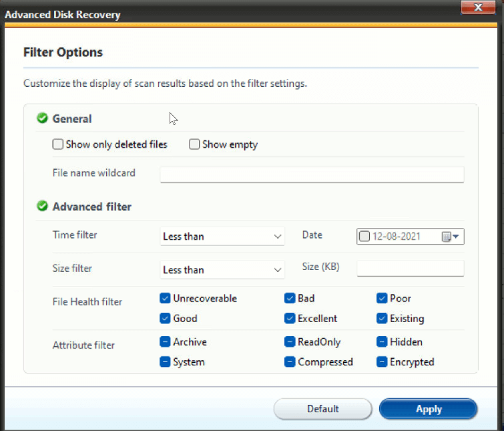Toggle the ReadOnly attribute checkbox
The height and width of the screenshot is (431, 504).
(290, 341)
